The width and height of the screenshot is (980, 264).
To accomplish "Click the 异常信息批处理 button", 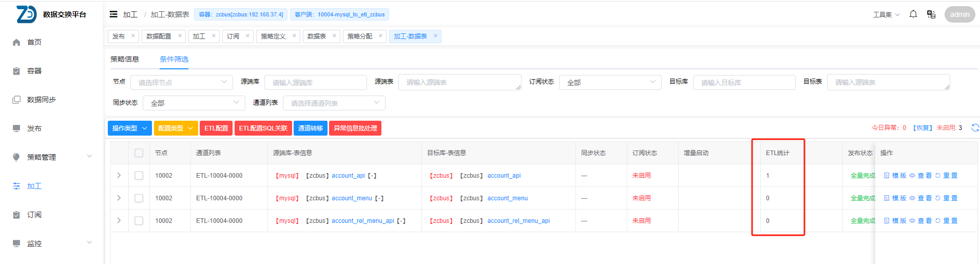I will coord(355,128).
